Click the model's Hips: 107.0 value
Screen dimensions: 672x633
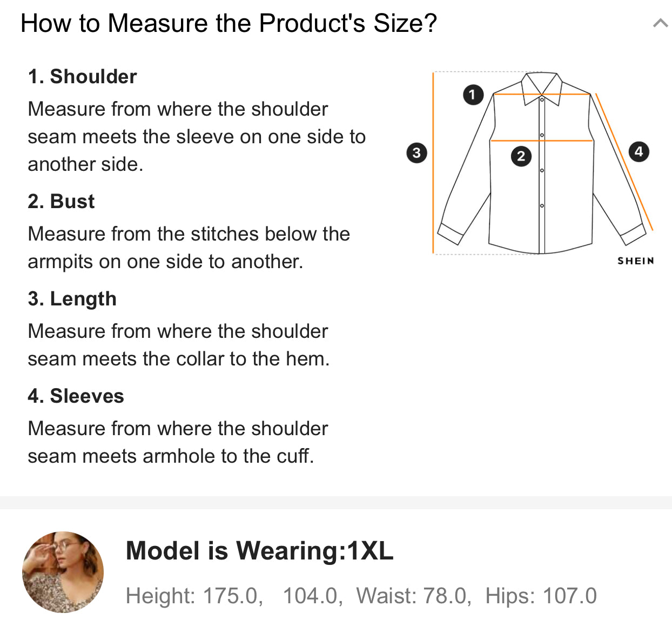pos(541,596)
